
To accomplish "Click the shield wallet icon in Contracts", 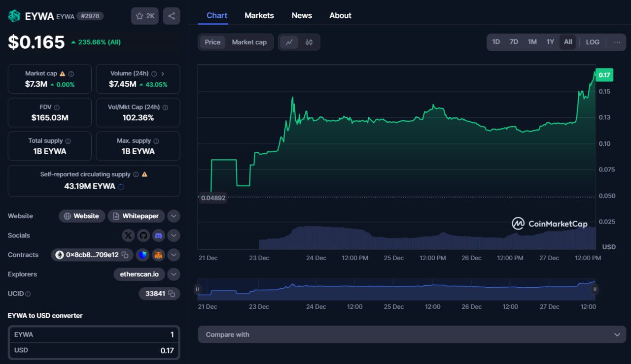I will (142, 255).
